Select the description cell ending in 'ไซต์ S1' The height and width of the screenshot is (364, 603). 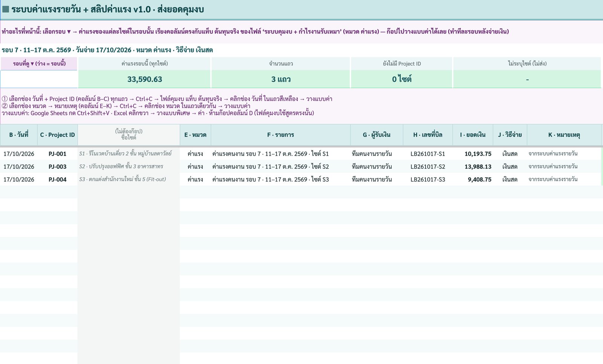pyautogui.click(x=281, y=154)
